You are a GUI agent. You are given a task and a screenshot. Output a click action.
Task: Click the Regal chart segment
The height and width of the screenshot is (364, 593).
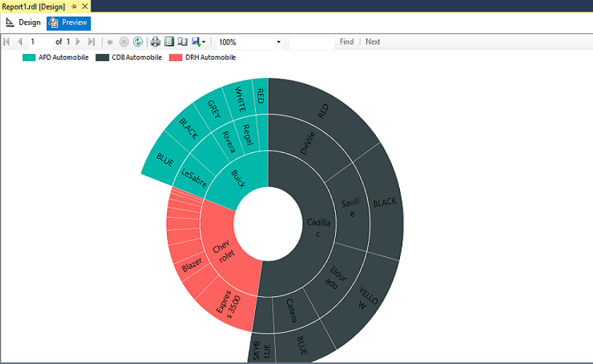tap(247, 135)
